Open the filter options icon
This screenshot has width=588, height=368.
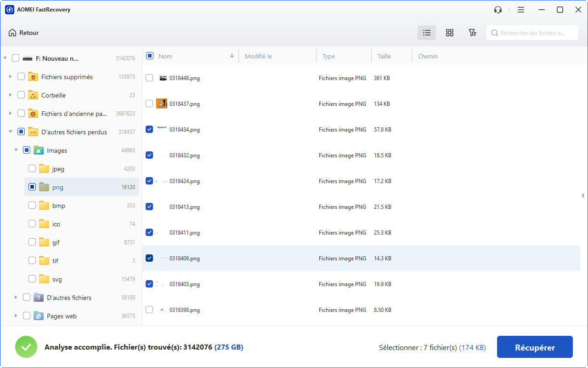[472, 33]
